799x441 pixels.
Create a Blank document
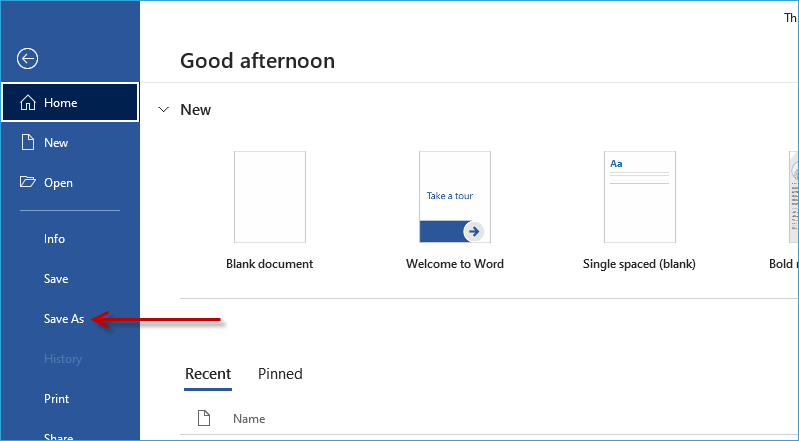pos(270,197)
